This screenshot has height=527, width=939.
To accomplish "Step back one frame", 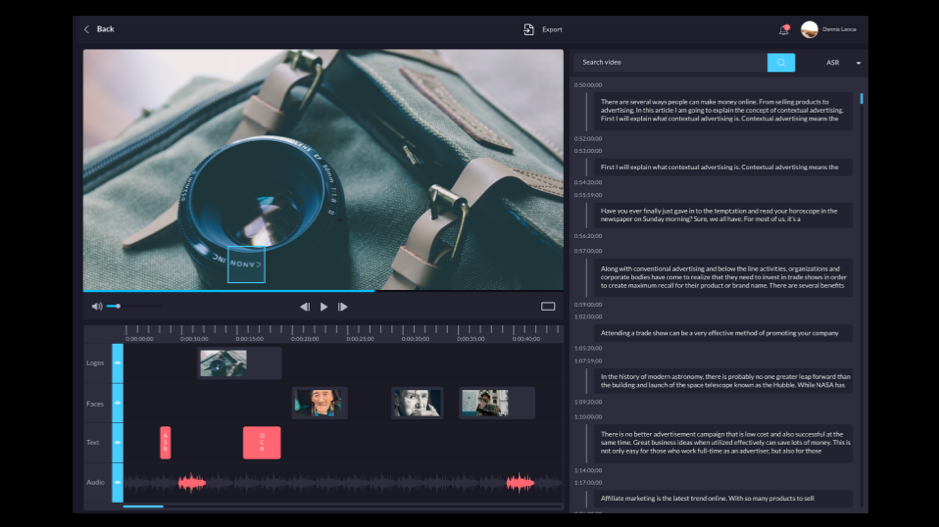I will pos(305,307).
